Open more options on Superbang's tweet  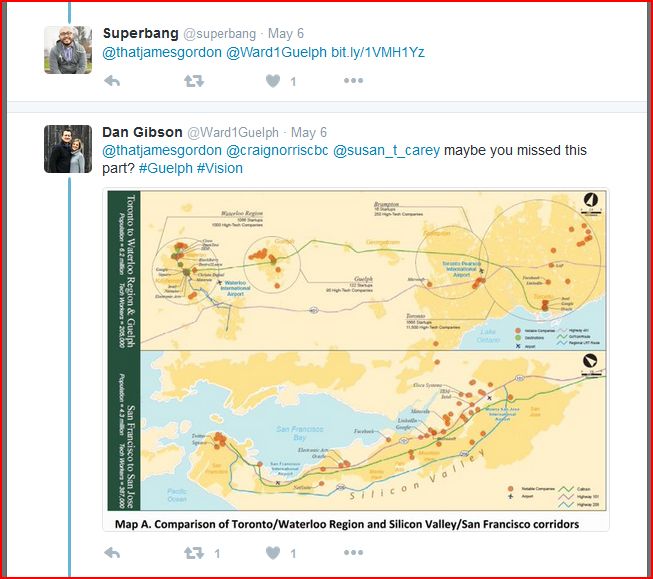[x=353, y=80]
